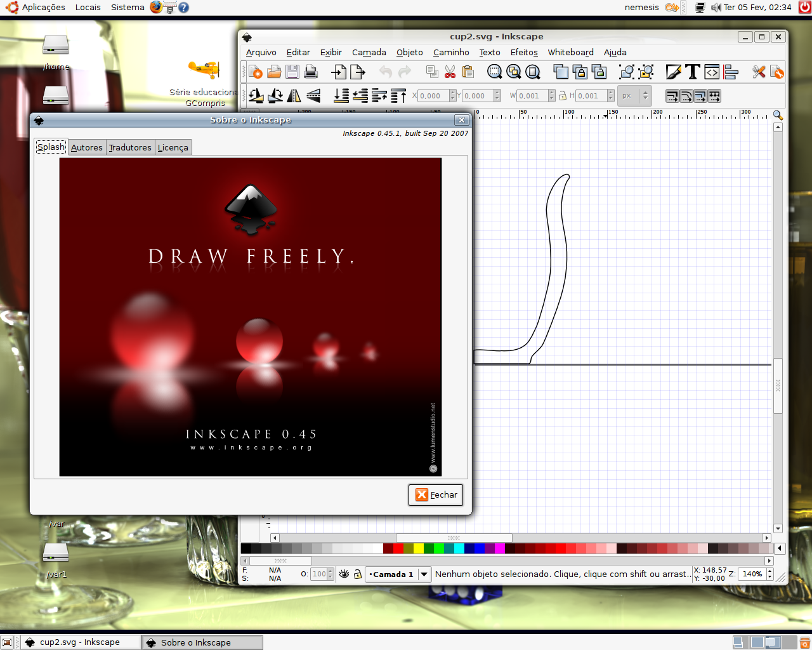Open the Efeitos menu
Viewport: 812px width, 650px height.
point(524,53)
